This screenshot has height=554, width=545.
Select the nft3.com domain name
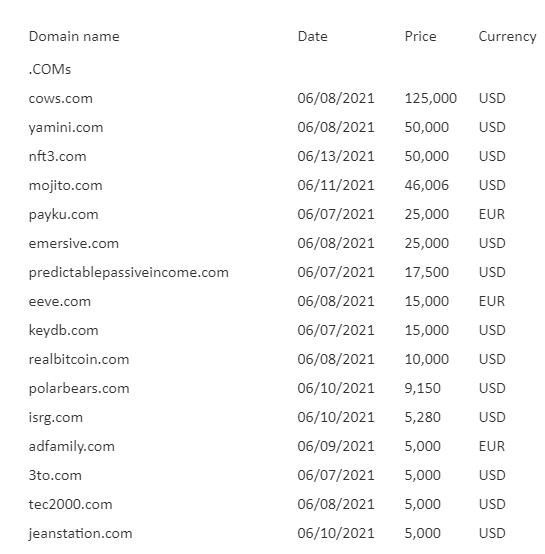pos(58,156)
